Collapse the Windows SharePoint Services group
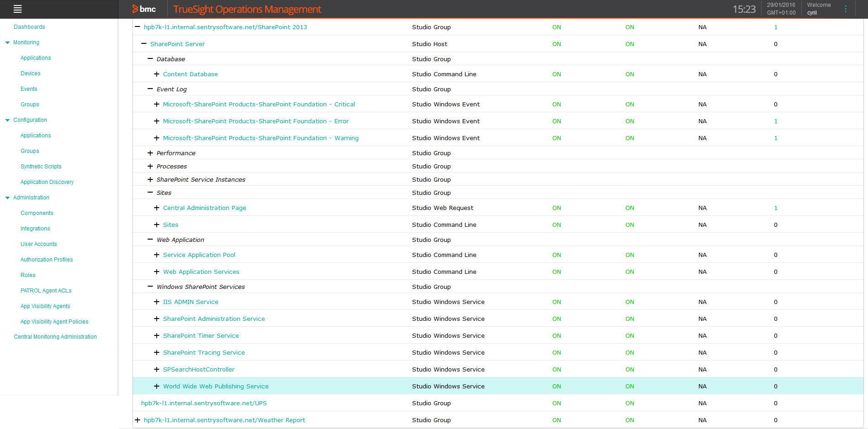Viewport: 868px width, 429px height. 150,287
